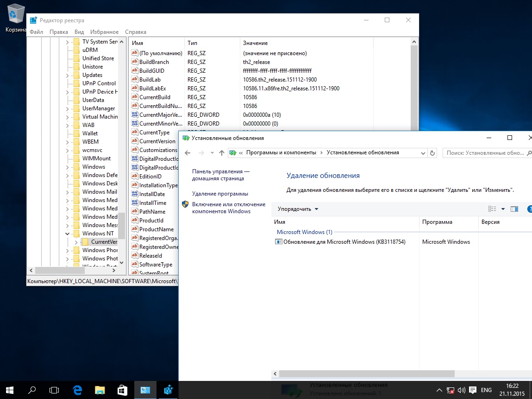Viewport: 532px width, 399px height.
Task: Show hidden system tray icons
Action: 439,390
